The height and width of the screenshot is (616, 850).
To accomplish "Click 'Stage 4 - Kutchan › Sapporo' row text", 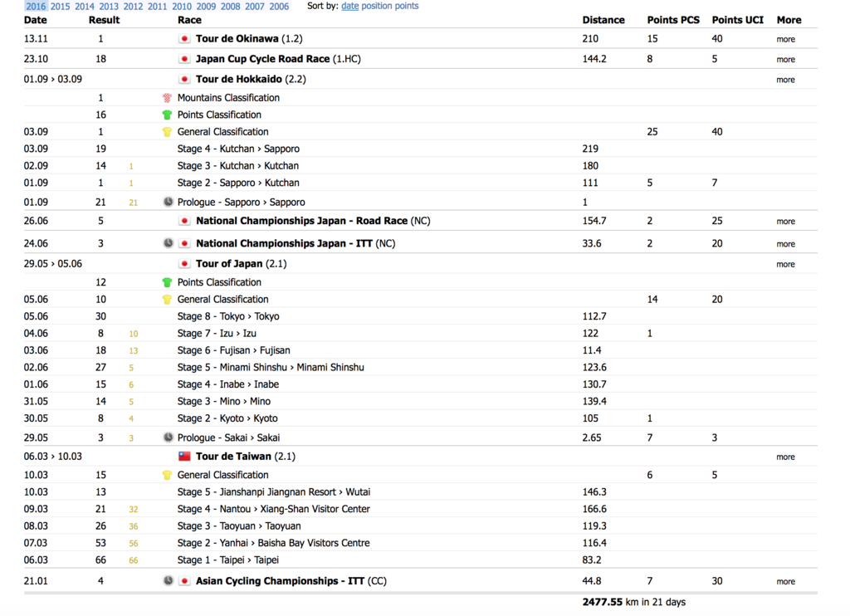I will pyautogui.click(x=238, y=149).
